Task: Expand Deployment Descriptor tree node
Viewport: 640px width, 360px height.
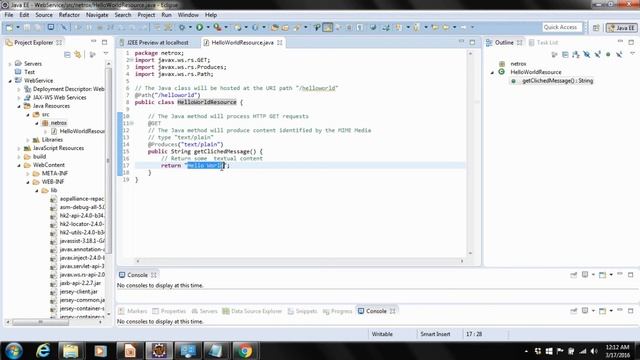Action: click(19, 89)
